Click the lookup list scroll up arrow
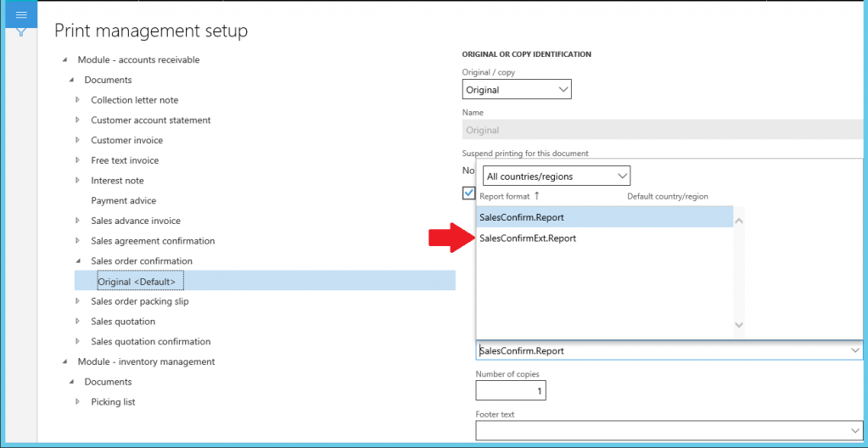 point(738,221)
